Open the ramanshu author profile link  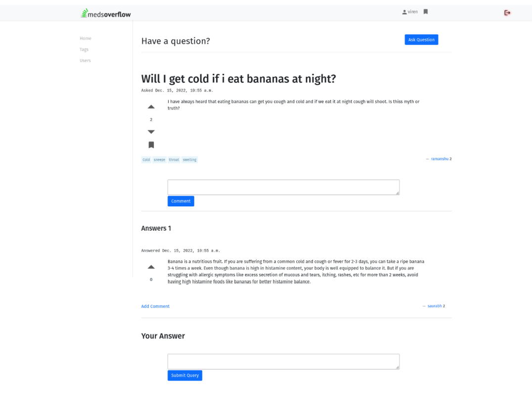pos(440,159)
